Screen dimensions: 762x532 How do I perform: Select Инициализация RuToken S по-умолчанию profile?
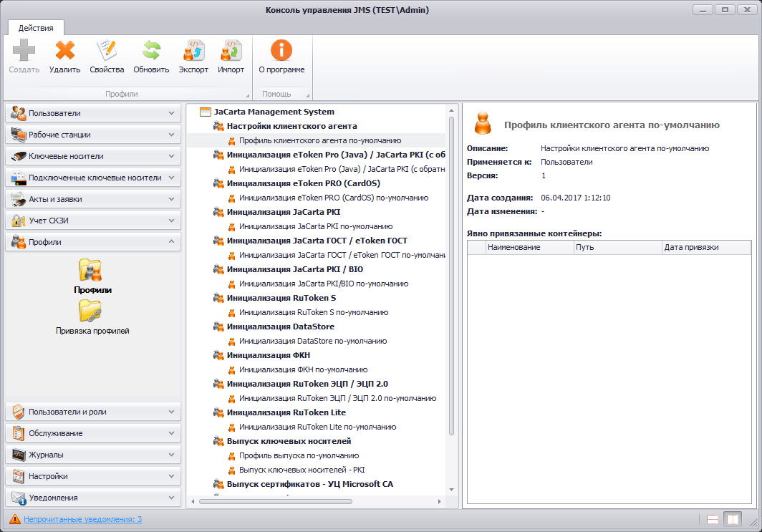click(314, 312)
